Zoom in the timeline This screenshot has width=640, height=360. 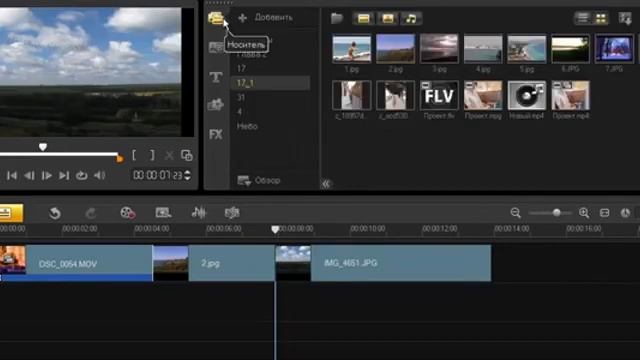click(x=584, y=213)
